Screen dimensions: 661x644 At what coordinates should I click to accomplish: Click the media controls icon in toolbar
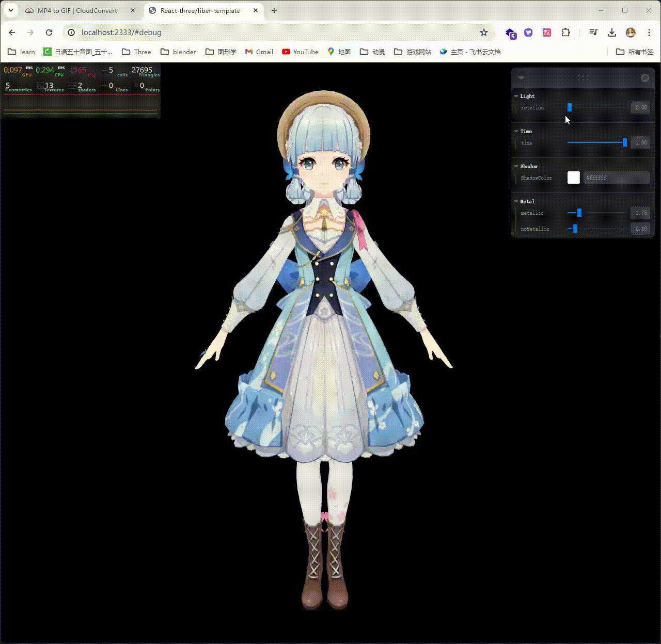(593, 33)
